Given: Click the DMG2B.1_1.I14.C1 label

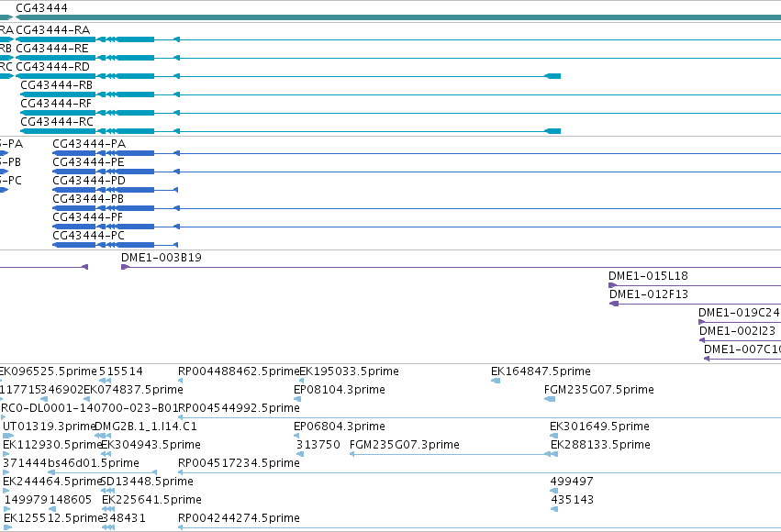Looking at the screenshot, I should (x=146, y=427).
